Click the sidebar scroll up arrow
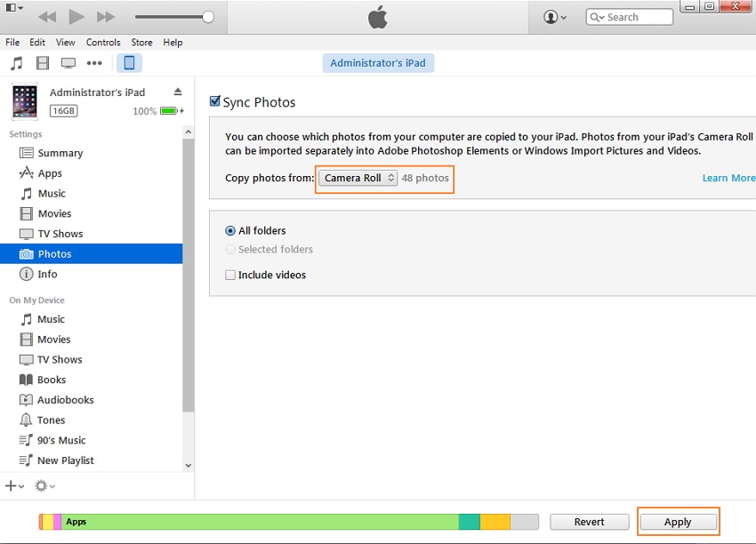Image resolution: width=756 pixels, height=544 pixels. 189,132
